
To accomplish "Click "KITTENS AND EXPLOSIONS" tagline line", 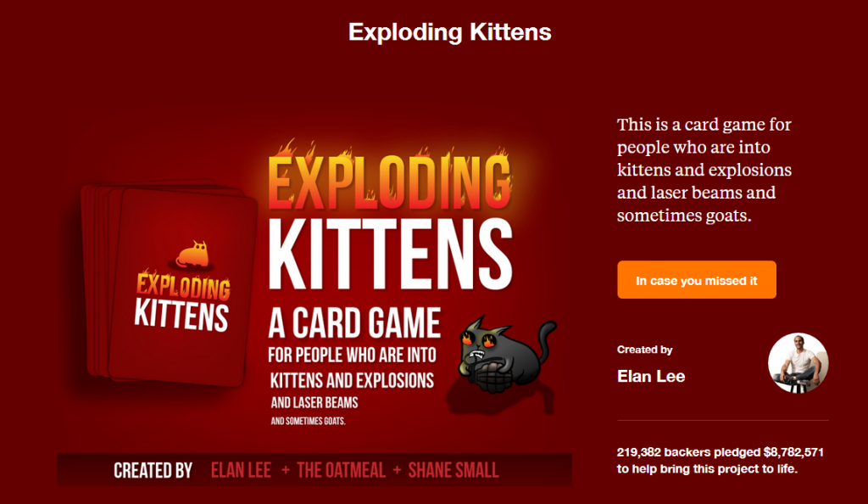I will tap(352, 380).
